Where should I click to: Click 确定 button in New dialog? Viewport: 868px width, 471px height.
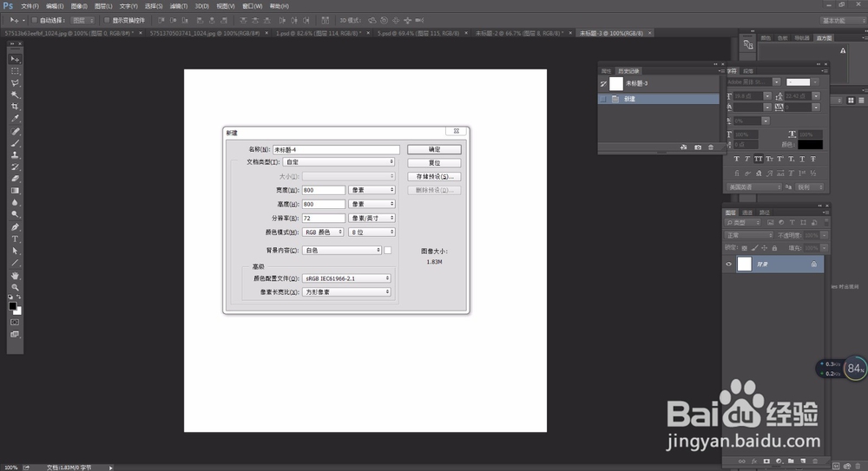tap(434, 149)
